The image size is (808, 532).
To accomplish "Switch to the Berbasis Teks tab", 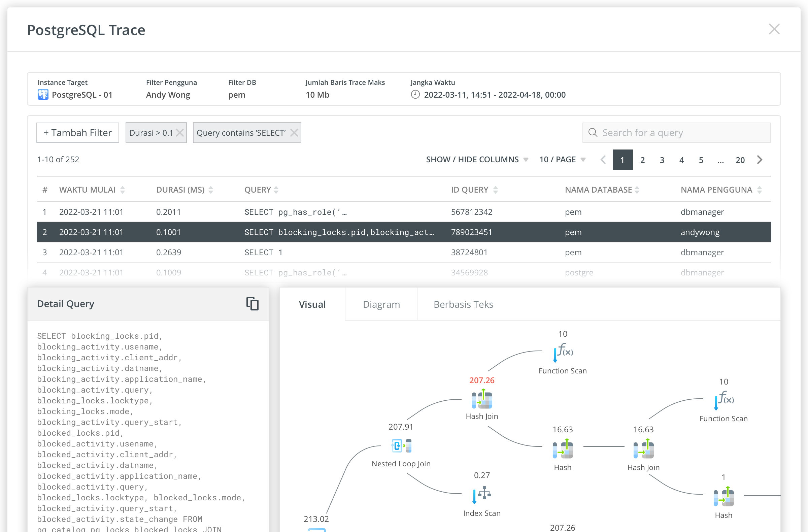I will tap(463, 304).
